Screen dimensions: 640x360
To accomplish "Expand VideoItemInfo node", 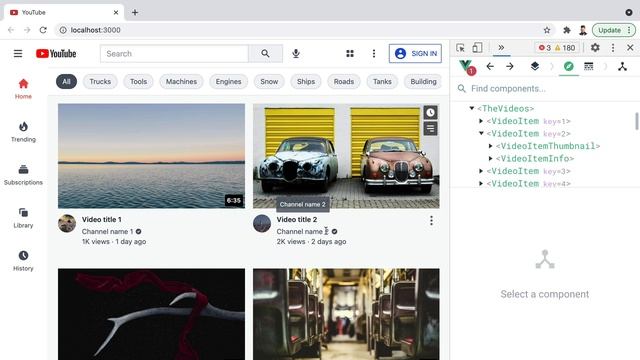I will 491,158.
